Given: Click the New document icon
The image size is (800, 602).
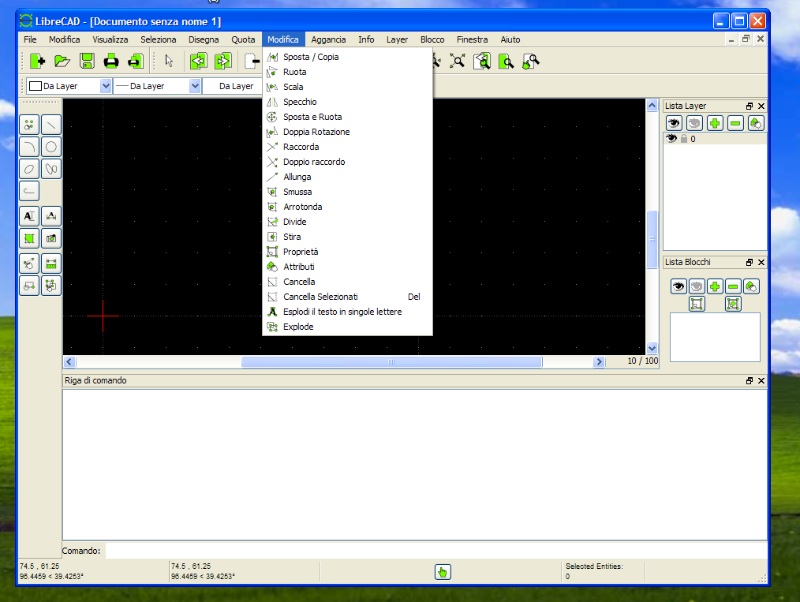Looking at the screenshot, I should pos(38,61).
